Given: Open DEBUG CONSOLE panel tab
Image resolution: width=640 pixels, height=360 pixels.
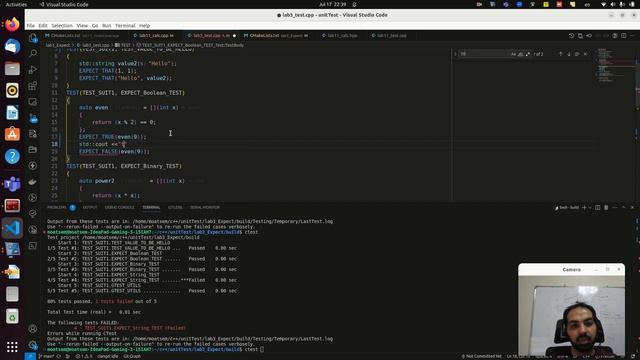Looking at the screenshot, I should click(120, 208).
